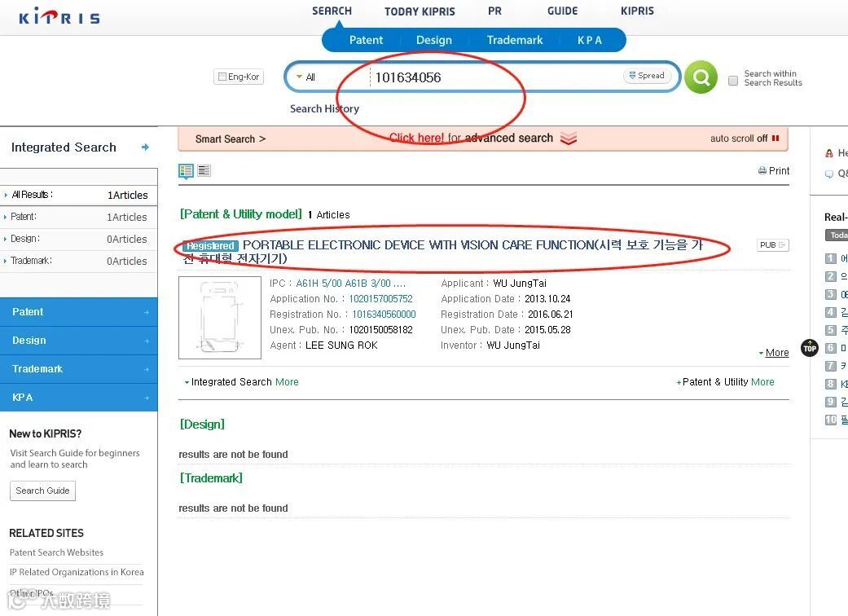Click the search query input field
Viewport: 848px width, 616px height.
tap(494, 77)
